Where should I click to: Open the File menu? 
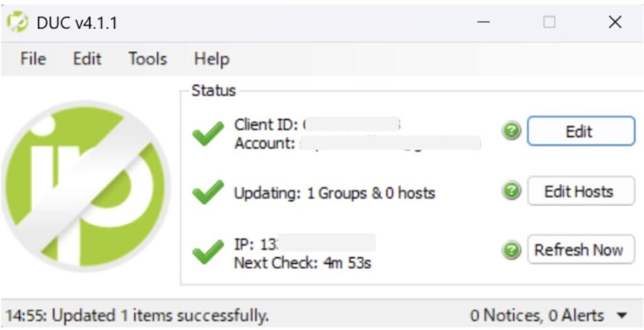point(33,59)
